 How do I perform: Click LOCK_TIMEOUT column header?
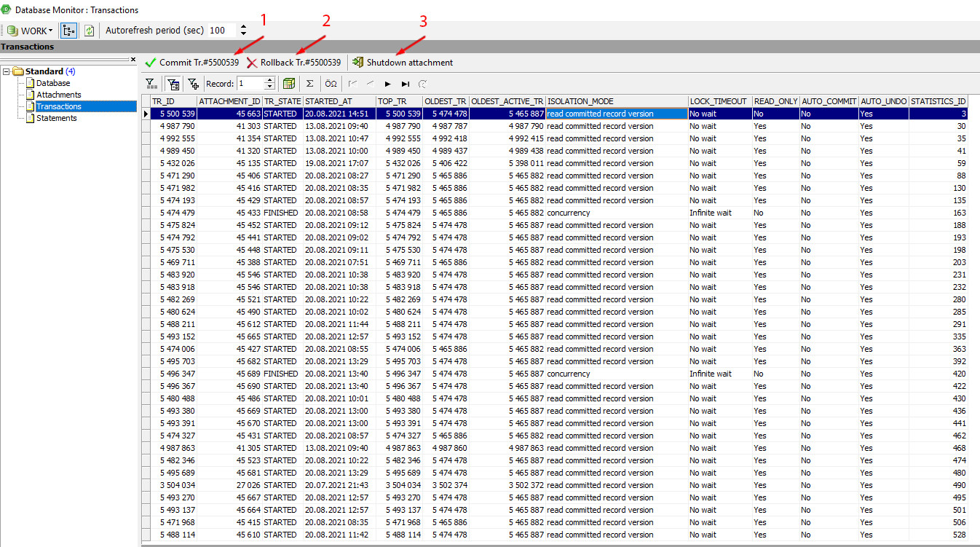click(x=720, y=101)
